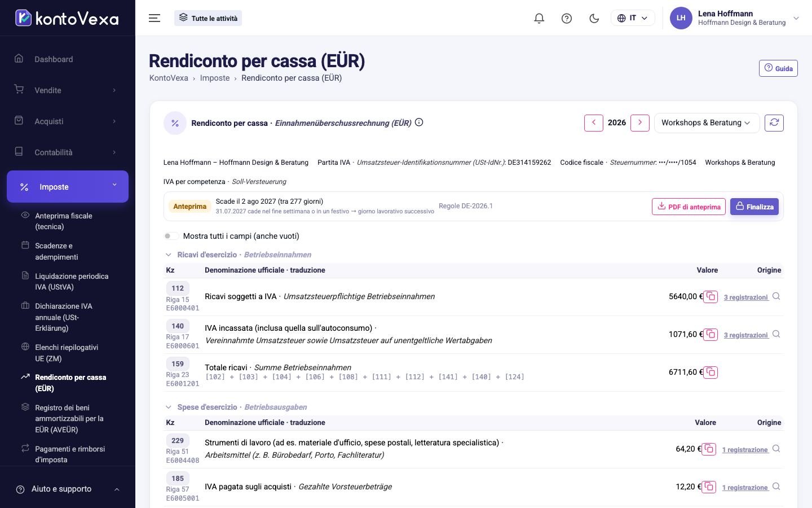Copy total 6711,60 € of row 159

[x=710, y=372]
